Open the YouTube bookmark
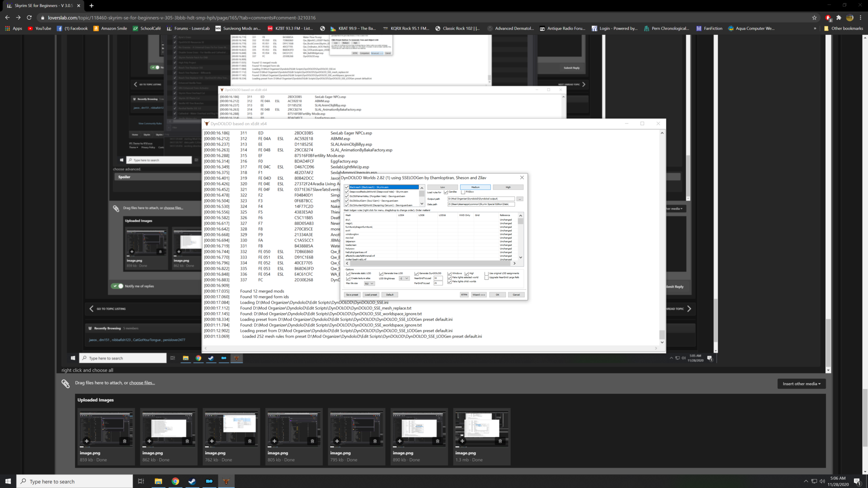The height and width of the screenshot is (488, 868). pyautogui.click(x=39, y=28)
